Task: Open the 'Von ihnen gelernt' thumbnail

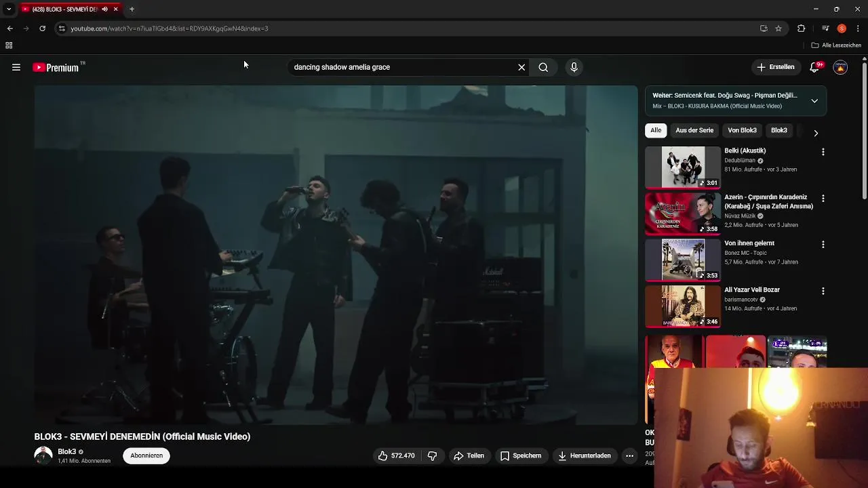Action: point(683,260)
